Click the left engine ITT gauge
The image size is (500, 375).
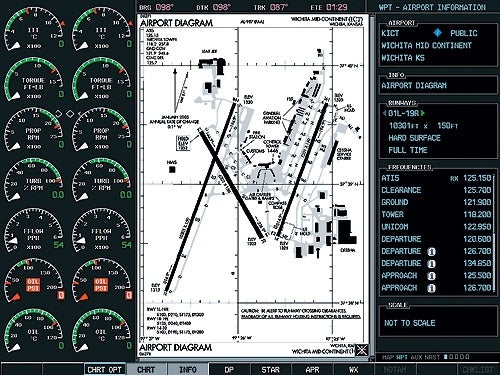[34, 29]
